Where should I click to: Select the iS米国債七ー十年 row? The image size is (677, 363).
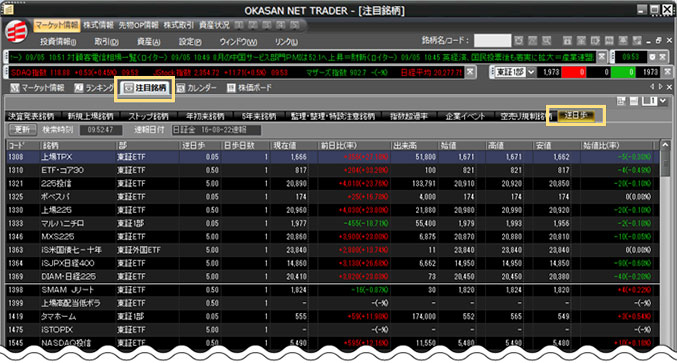pyautogui.click(x=333, y=250)
